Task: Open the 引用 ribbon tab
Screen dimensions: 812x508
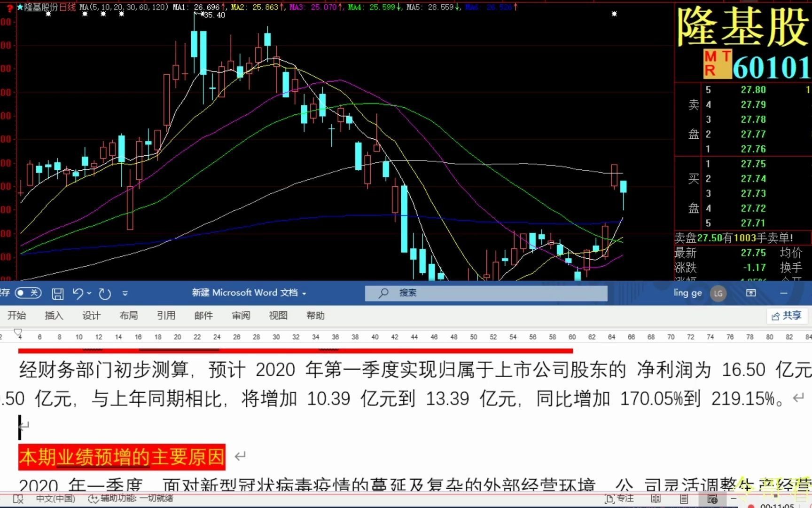Action: [166, 316]
